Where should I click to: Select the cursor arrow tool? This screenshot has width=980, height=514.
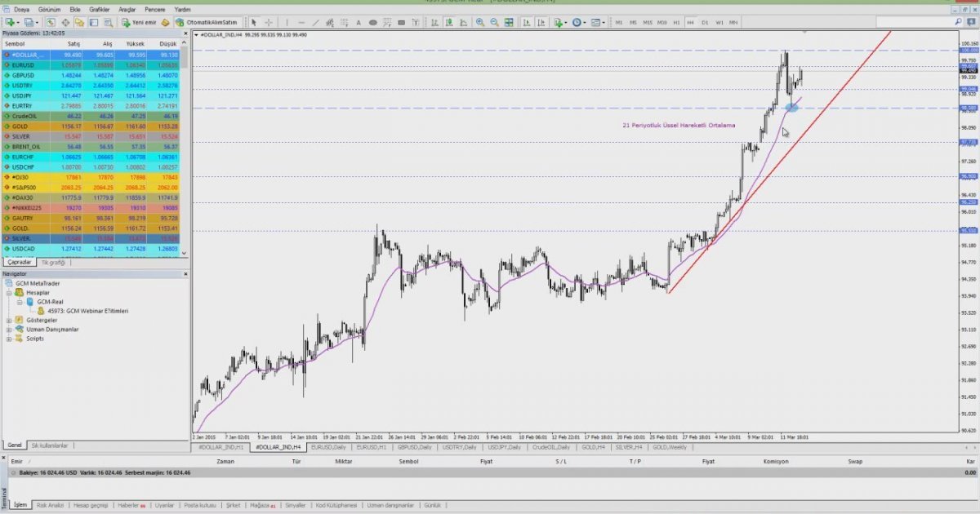[x=253, y=23]
